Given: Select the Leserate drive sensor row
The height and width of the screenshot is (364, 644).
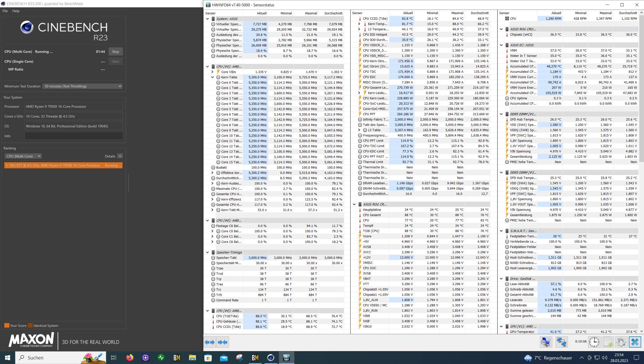Looking at the screenshot, I should click(x=568, y=300).
